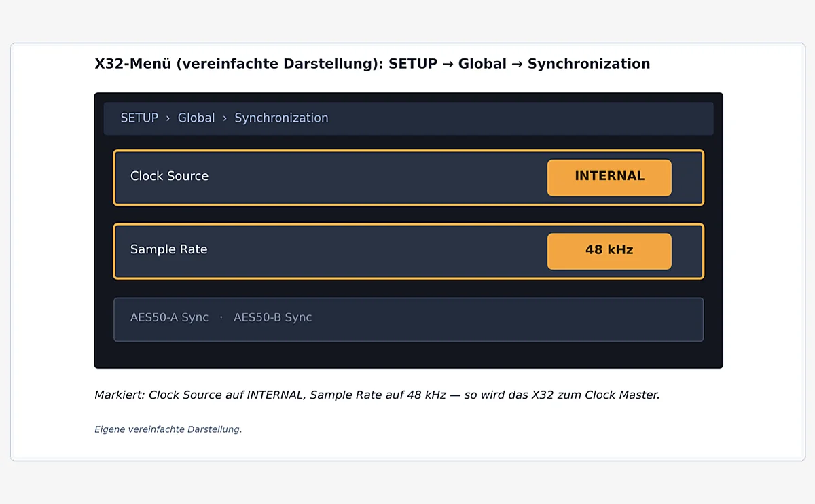This screenshot has height=504, width=815.
Task: Click the 48 kHz sample rate button
Action: [609, 251]
